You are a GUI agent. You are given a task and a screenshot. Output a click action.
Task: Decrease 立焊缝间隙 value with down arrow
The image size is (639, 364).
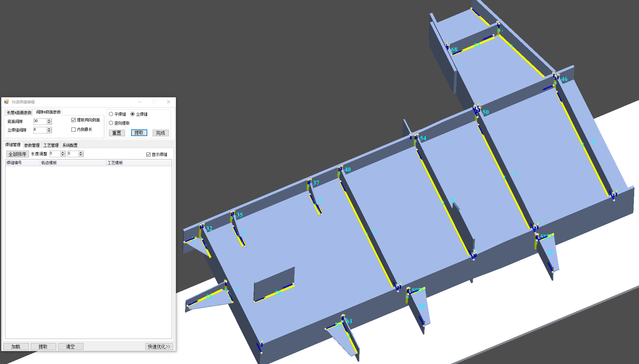49,131
